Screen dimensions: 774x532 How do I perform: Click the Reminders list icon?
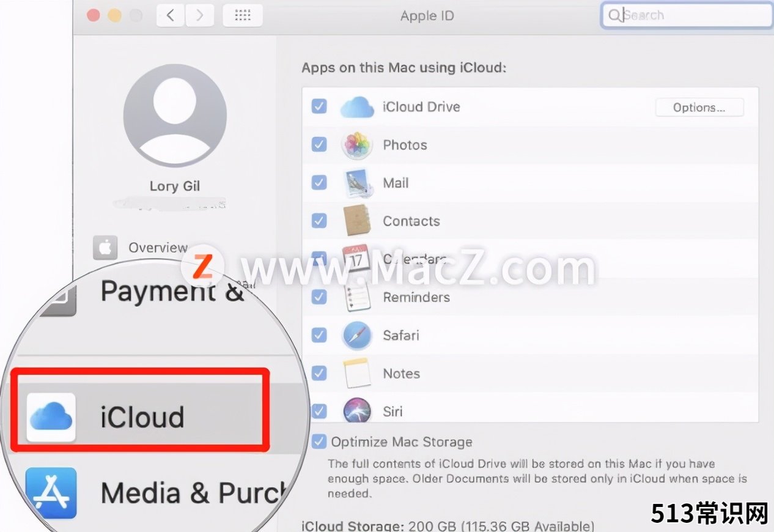point(356,297)
